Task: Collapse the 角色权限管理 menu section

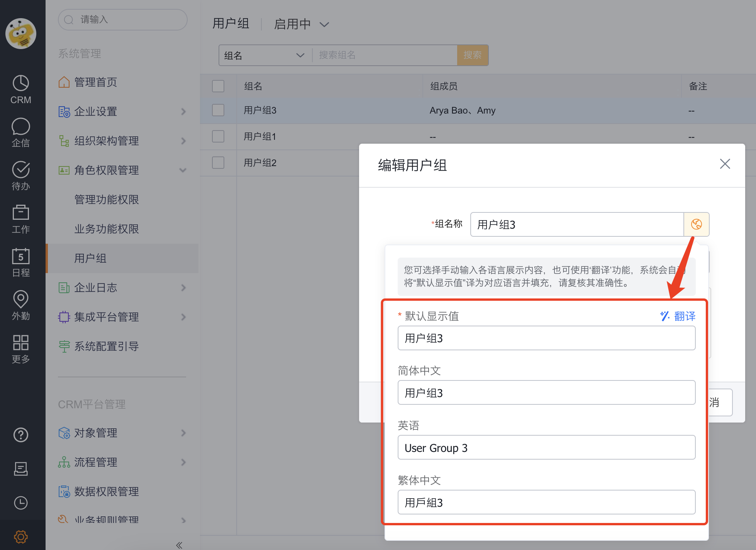Action: coord(183,170)
